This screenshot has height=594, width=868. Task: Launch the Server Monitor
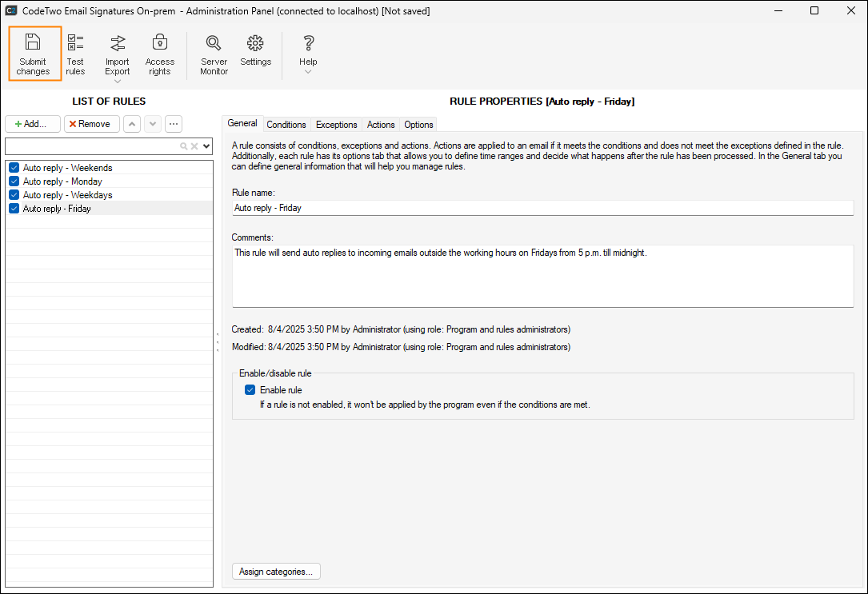[214, 54]
